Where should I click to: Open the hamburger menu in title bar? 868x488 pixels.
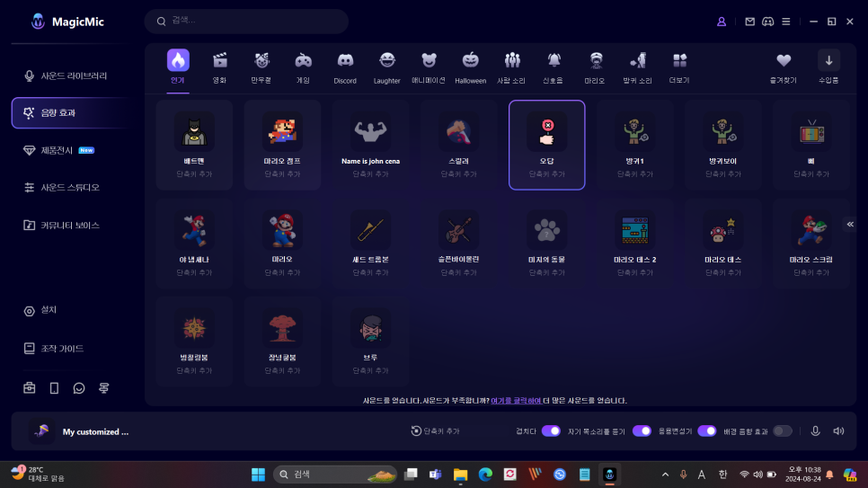[786, 22]
